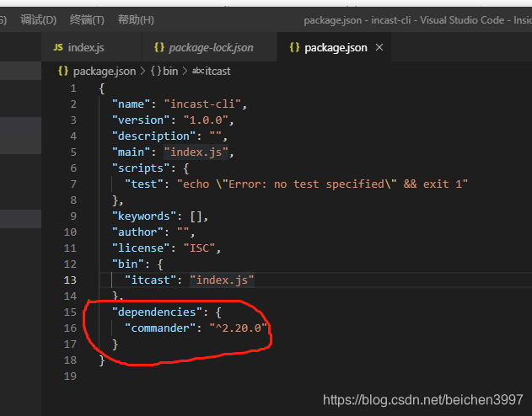Click the braces icon in breadcrumb before package.json
Screen dimensions: 532x416
pos(63,71)
